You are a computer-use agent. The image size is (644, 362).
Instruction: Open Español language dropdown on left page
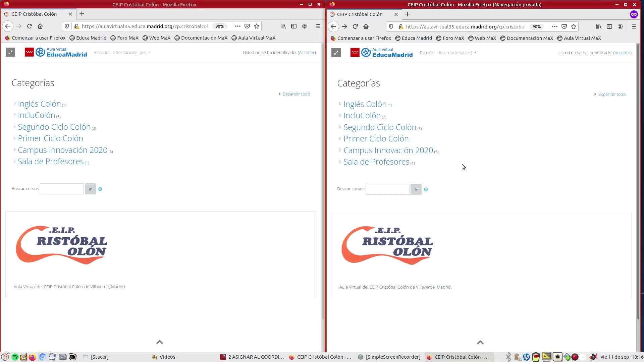pos(122,52)
